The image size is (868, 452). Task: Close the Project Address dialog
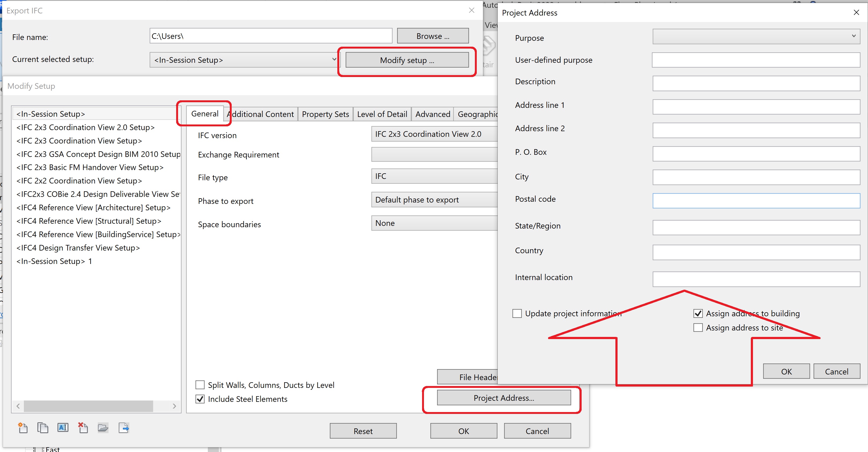(856, 12)
